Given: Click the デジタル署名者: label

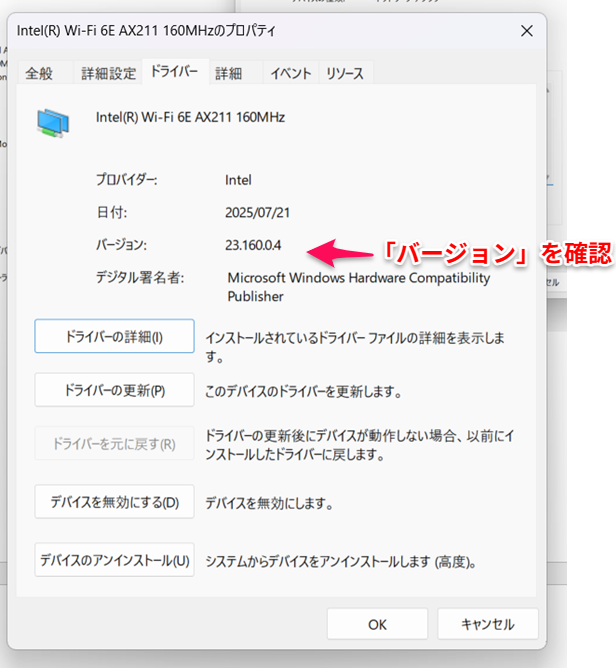Looking at the screenshot, I should pyautogui.click(x=140, y=278).
